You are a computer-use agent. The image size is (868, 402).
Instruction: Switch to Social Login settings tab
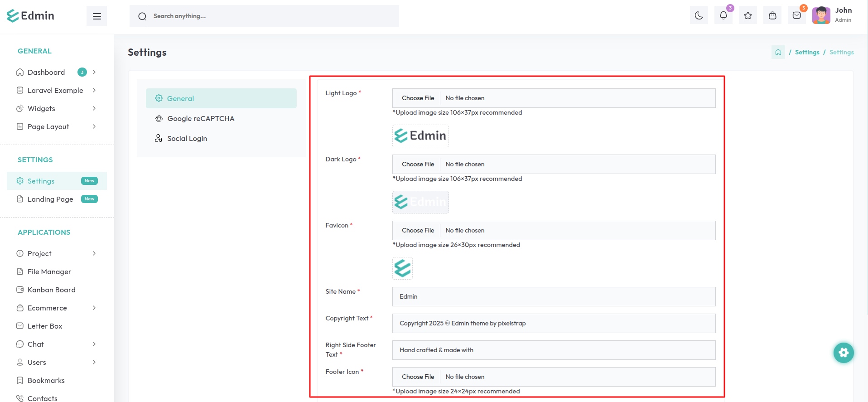click(x=187, y=138)
